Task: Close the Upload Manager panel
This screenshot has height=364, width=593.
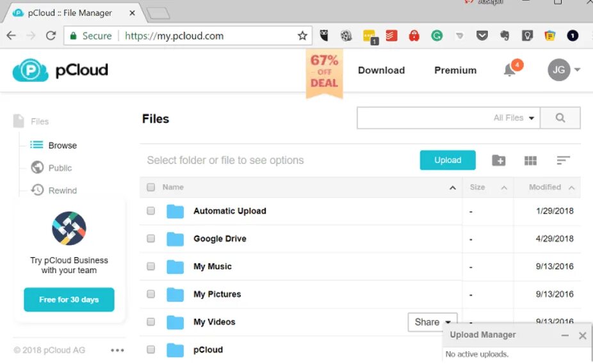Action: pyautogui.click(x=582, y=335)
